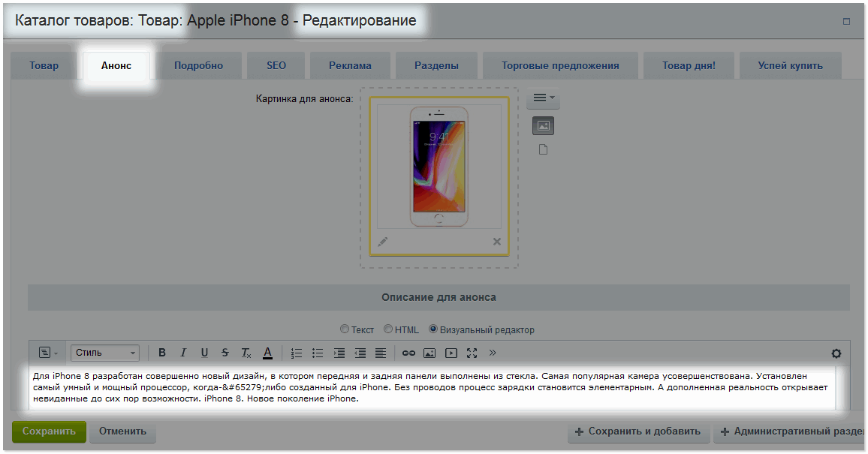This screenshot has height=454, width=868.
Task: Click the iPhone 8 preview thumbnail
Action: click(439, 166)
